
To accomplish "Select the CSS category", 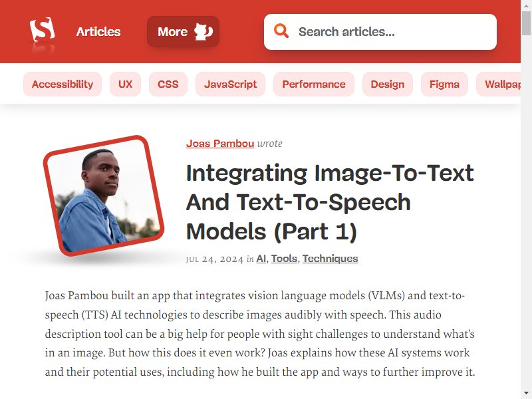I will click(168, 84).
